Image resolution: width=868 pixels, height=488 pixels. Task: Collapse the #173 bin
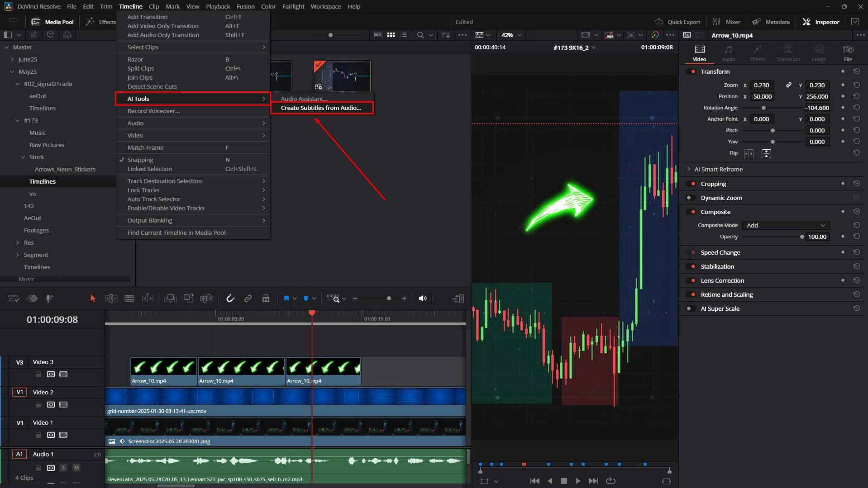coord(18,120)
